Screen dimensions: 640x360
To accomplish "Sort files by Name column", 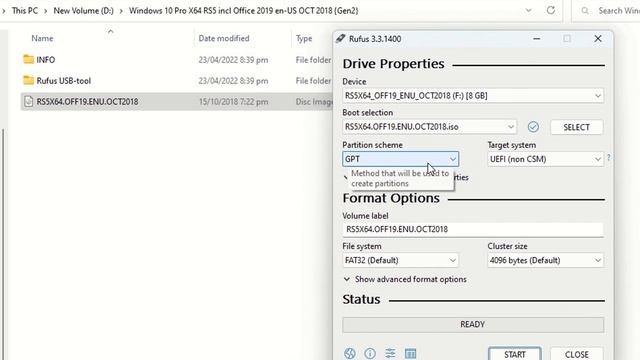I will [x=42, y=38].
